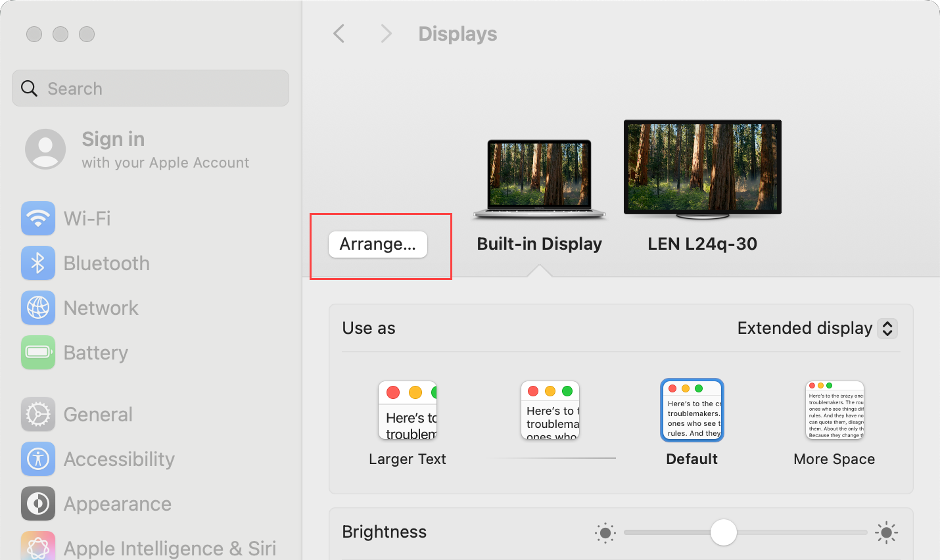Click the Accessibility label in sidebar
The width and height of the screenshot is (940, 560).
point(119,459)
